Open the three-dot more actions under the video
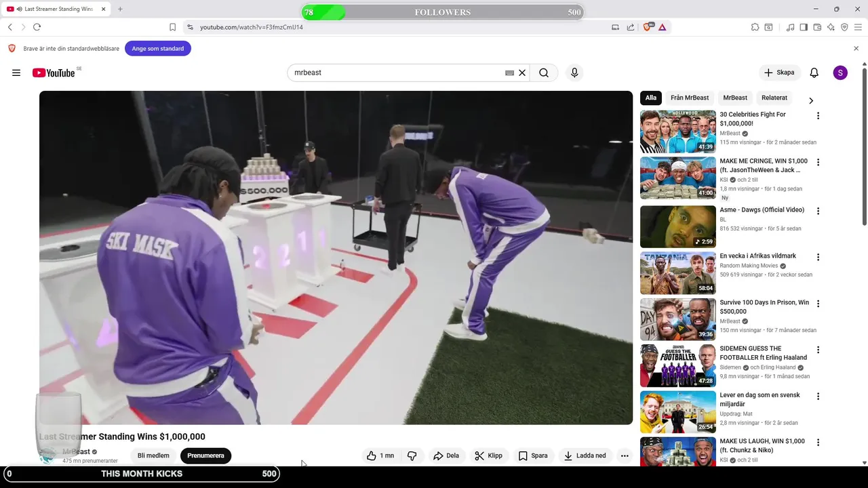 point(625,455)
